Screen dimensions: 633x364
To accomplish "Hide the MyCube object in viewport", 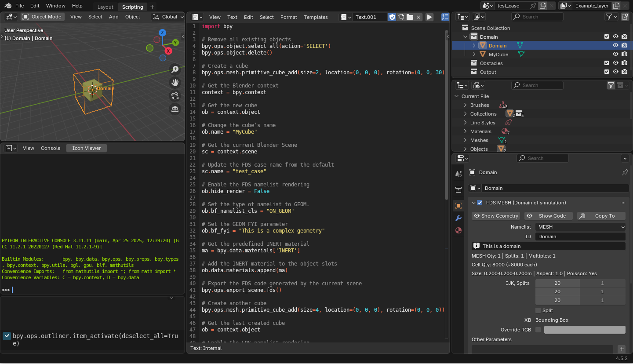I will [x=616, y=55].
